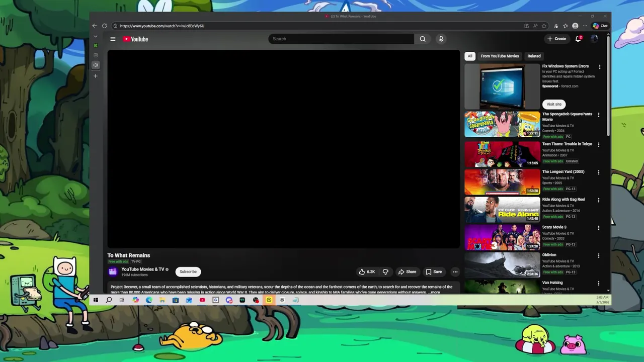
Task: Open options for The SpongeBob SquarePants Movie
Action: (598, 115)
